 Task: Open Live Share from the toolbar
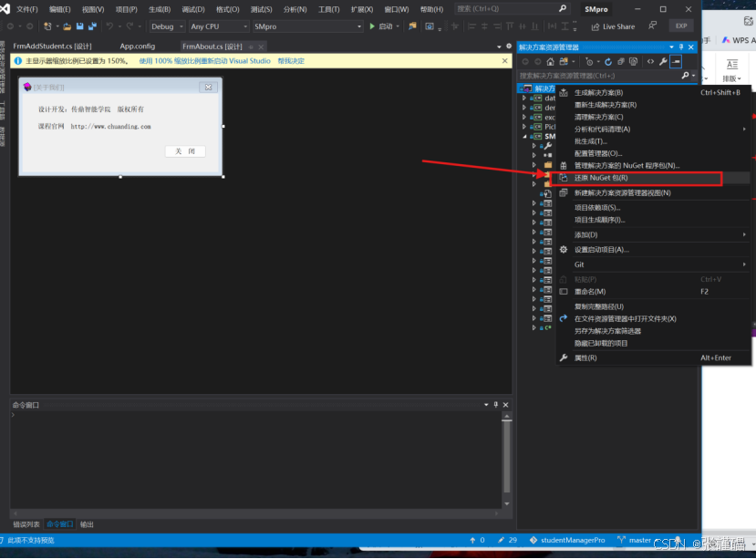[x=614, y=26]
